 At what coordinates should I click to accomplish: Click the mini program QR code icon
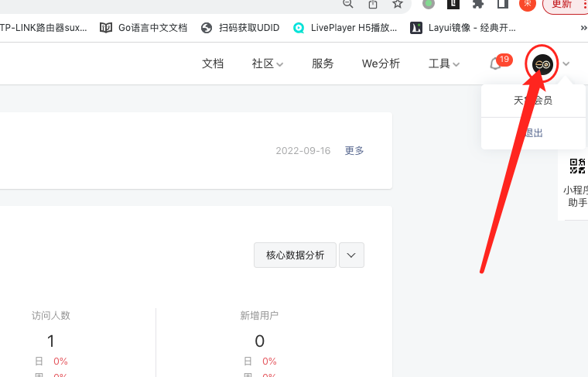[x=577, y=166]
